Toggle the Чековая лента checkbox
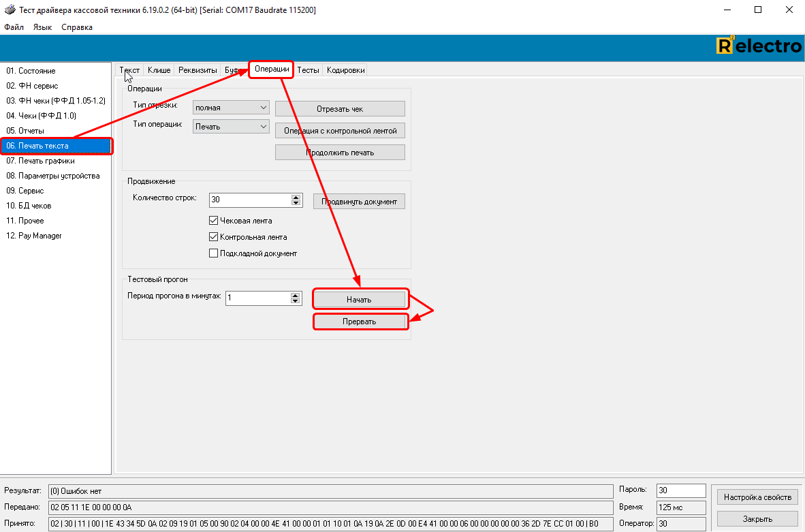The height and width of the screenshot is (532, 805). [214, 221]
